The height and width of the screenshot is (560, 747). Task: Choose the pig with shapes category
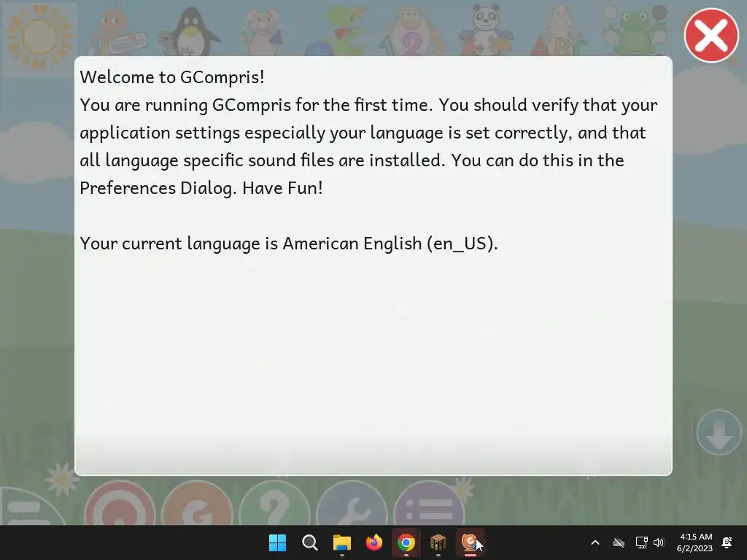coord(263,31)
